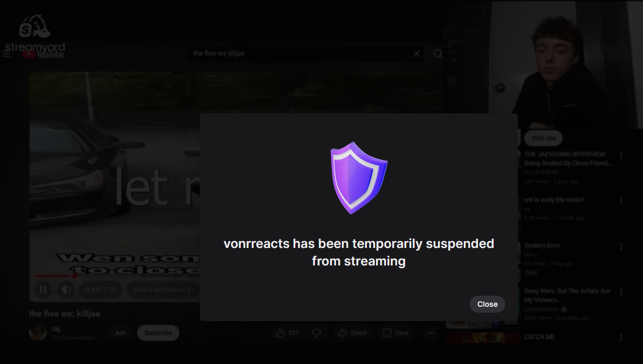Open the YouTube hamburger menu

tap(6, 54)
